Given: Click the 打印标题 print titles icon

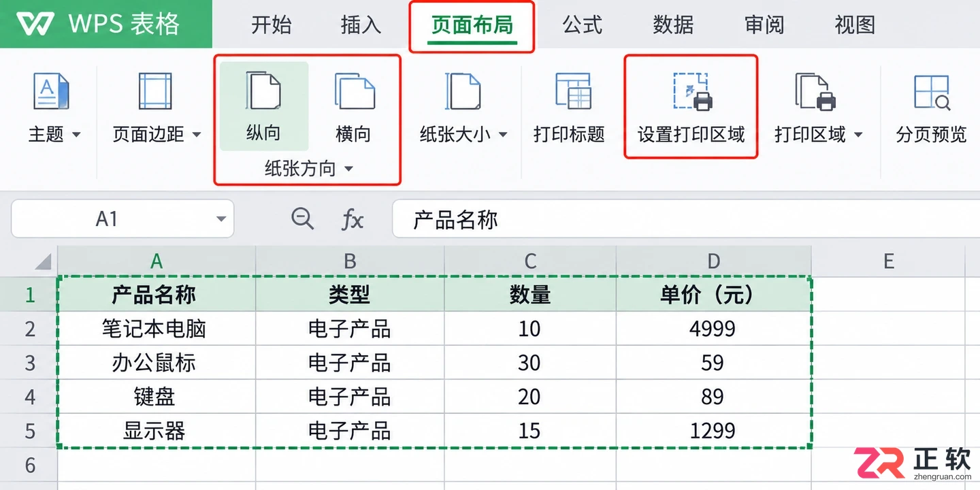Looking at the screenshot, I should point(573,92).
